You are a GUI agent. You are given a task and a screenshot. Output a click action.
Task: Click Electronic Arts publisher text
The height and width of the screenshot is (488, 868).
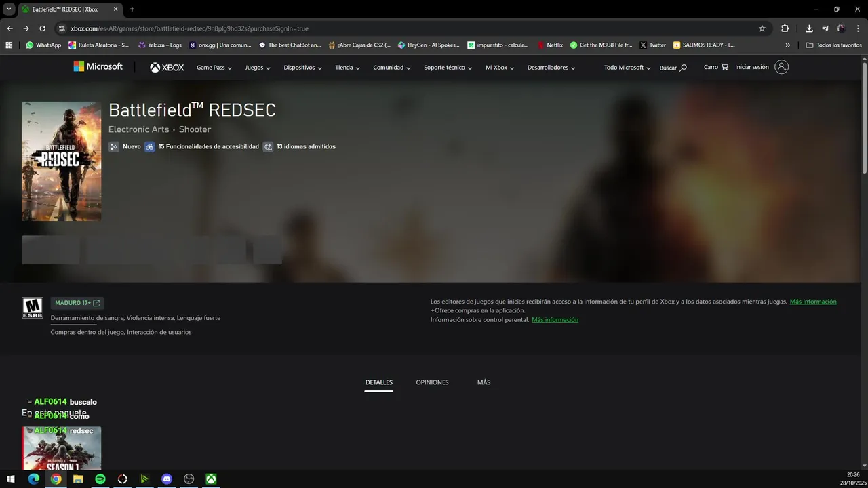pos(138,129)
